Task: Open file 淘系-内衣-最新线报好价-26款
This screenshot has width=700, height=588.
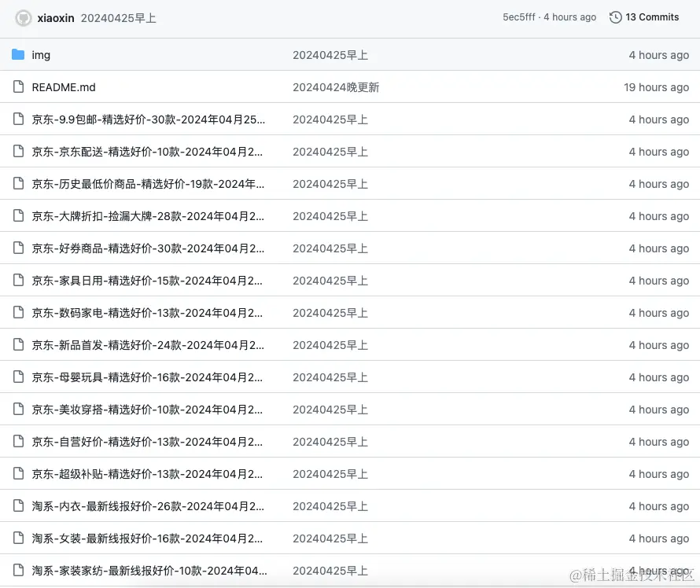Action: [148, 506]
